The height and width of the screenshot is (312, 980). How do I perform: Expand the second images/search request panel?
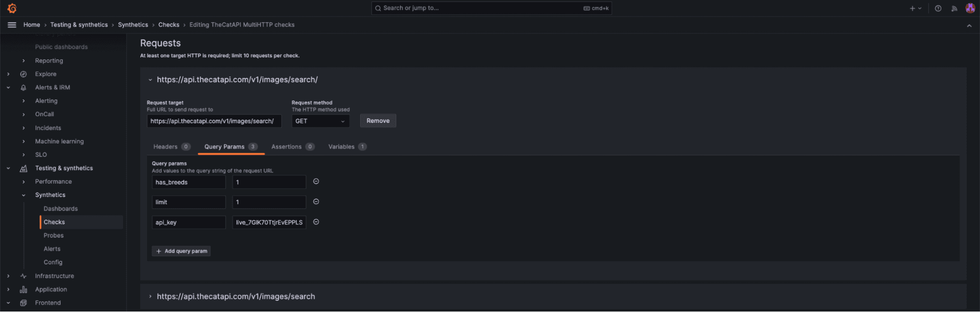150,297
